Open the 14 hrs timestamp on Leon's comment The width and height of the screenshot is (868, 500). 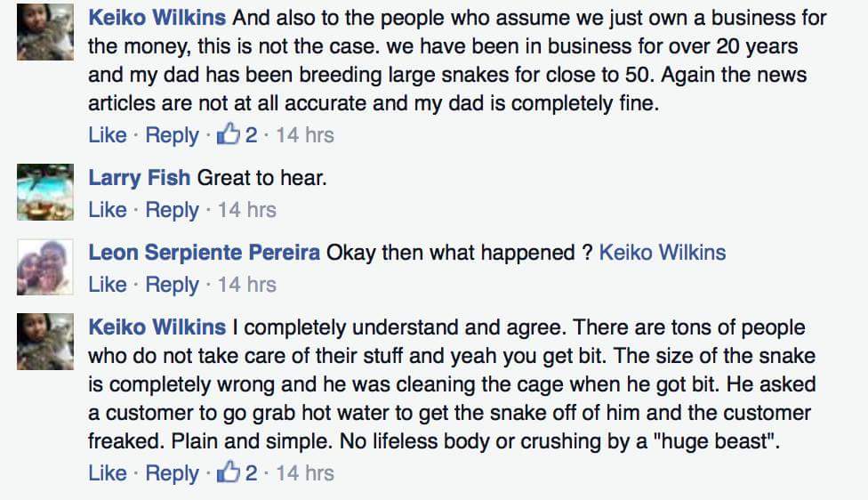tap(247, 284)
